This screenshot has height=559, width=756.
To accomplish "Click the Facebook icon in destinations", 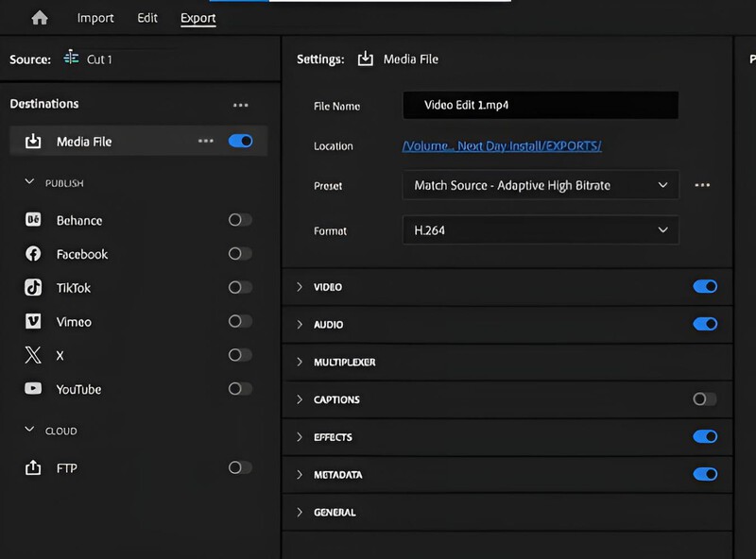I will point(33,254).
